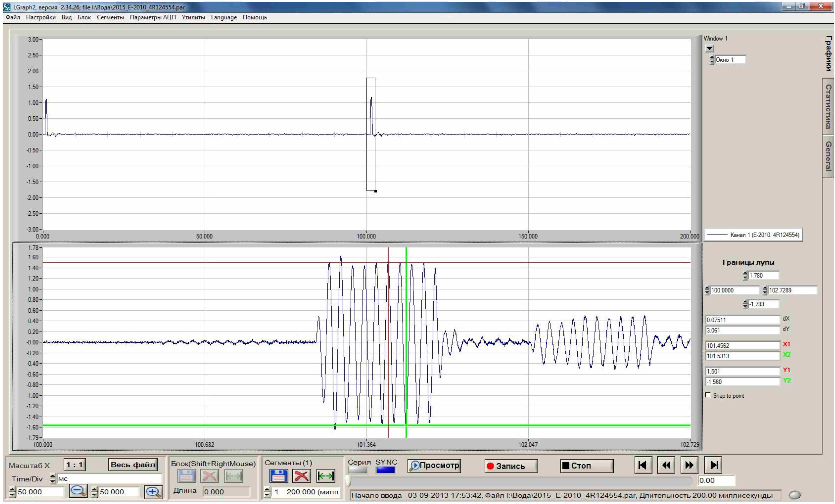Toggle the Серия indicator
835x504 pixels.
pos(358,470)
